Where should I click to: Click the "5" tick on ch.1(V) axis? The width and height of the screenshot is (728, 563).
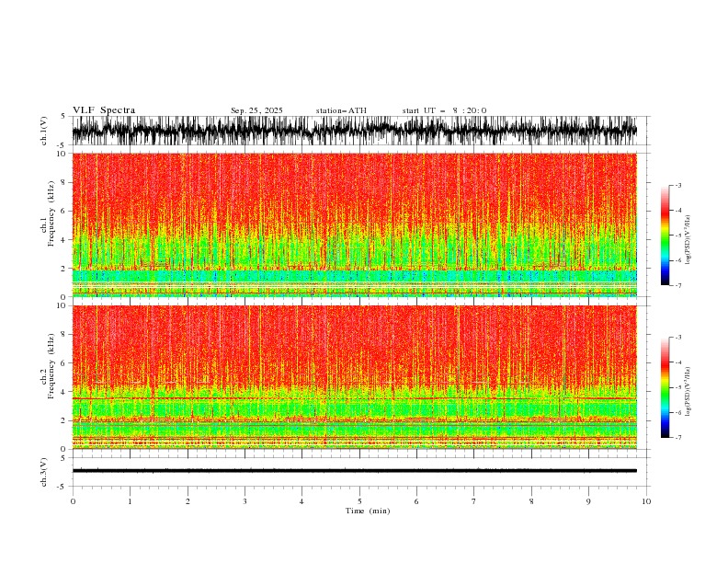(63, 117)
